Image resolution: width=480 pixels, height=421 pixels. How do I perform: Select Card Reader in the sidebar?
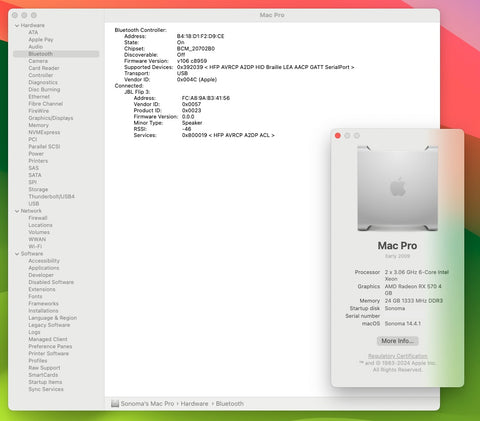[44, 68]
